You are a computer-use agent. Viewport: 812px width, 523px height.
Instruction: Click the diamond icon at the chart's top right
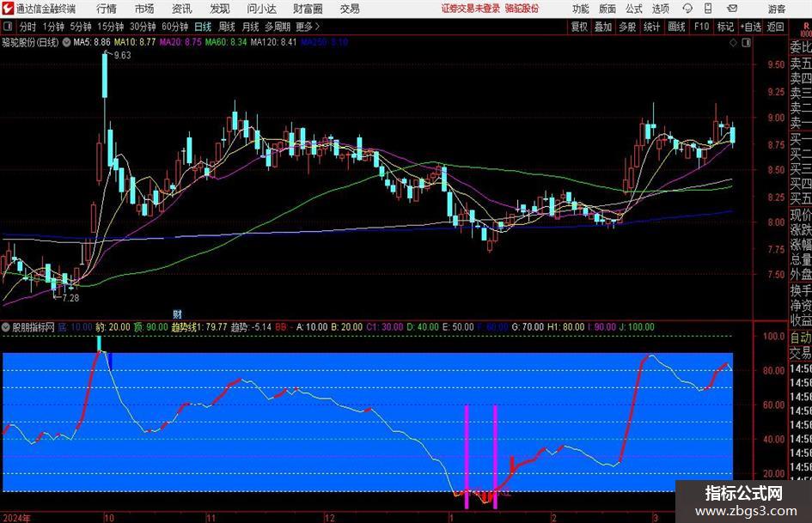(733, 43)
